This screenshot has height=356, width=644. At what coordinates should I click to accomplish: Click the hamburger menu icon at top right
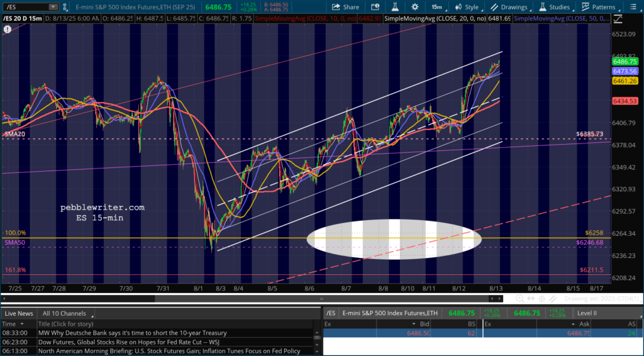(634, 7)
